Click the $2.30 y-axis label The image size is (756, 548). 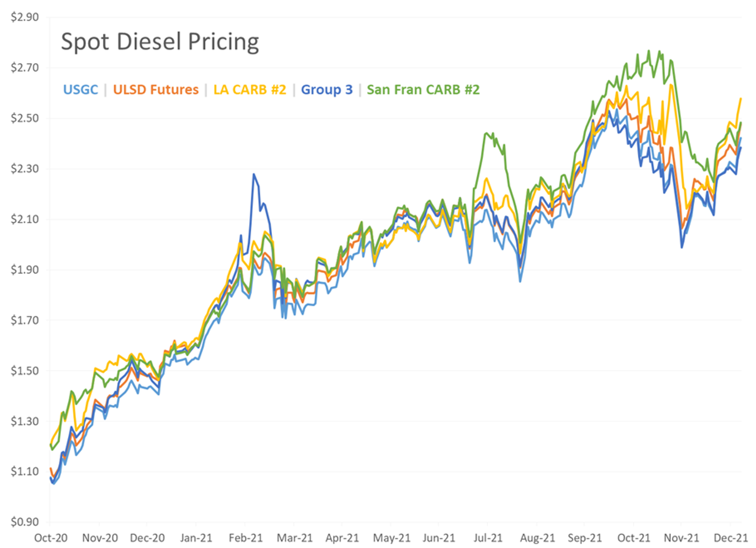coord(25,168)
